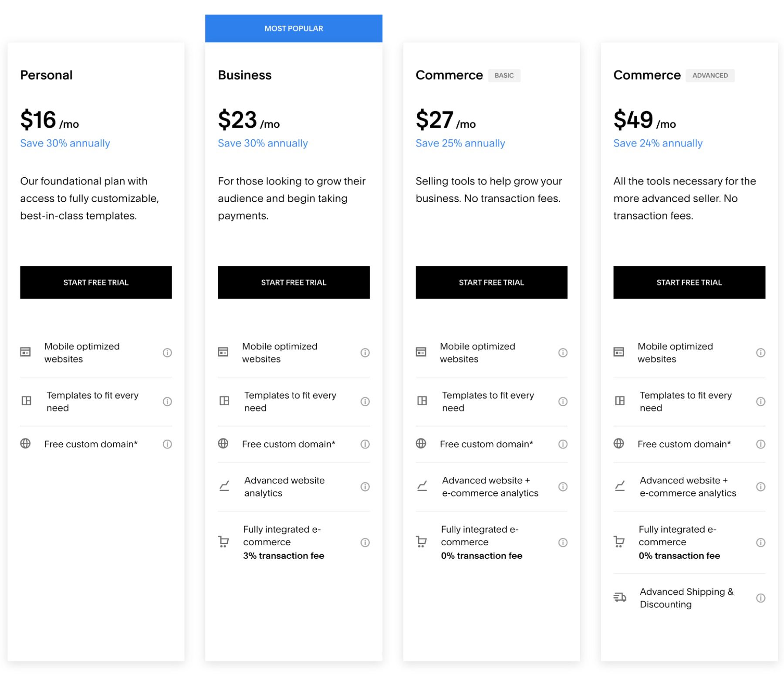Click the globe icon for free custom domain under Personal

click(26, 444)
